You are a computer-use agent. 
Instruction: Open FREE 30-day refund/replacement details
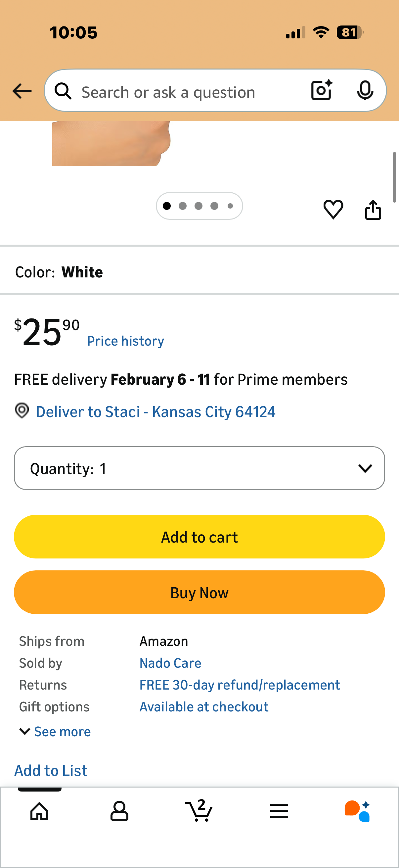pyautogui.click(x=240, y=684)
